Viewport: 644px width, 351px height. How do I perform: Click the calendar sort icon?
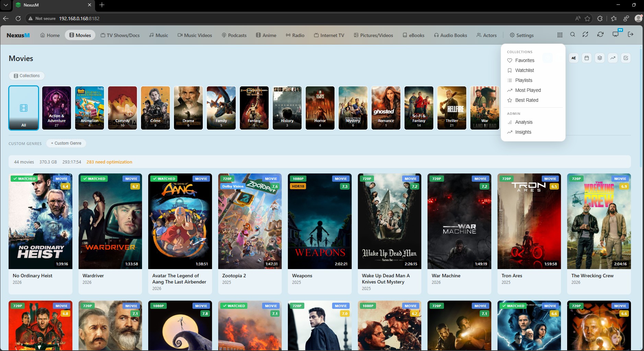click(587, 58)
